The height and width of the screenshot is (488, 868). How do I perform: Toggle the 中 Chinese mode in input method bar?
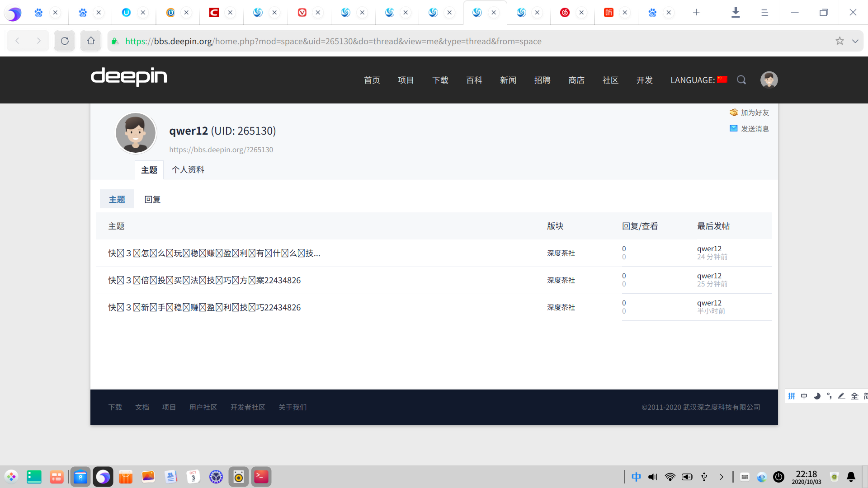coord(804,396)
